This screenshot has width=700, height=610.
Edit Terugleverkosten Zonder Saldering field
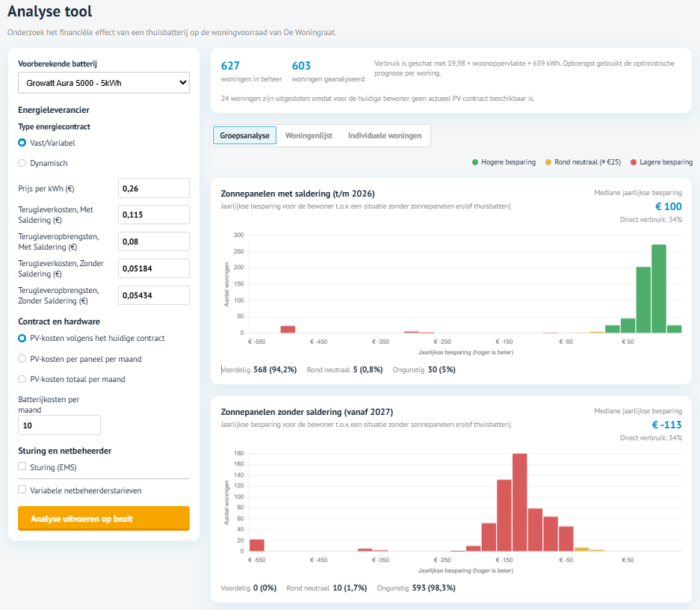pos(154,268)
